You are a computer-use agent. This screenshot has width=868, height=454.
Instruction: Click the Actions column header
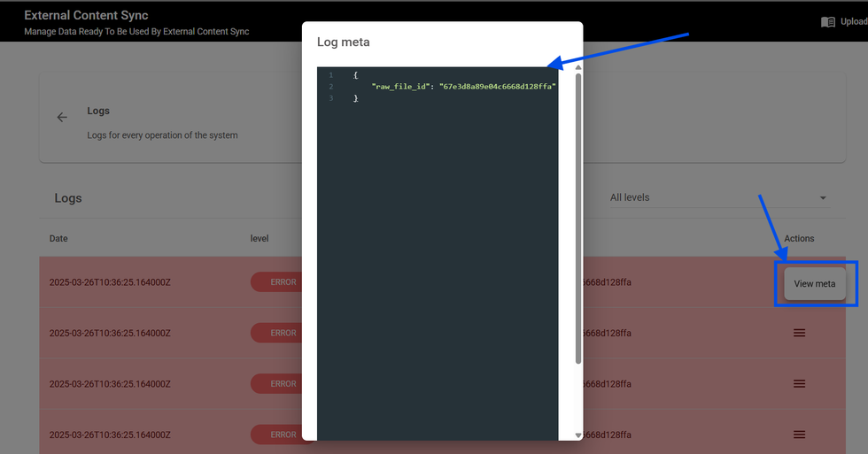[799, 238]
